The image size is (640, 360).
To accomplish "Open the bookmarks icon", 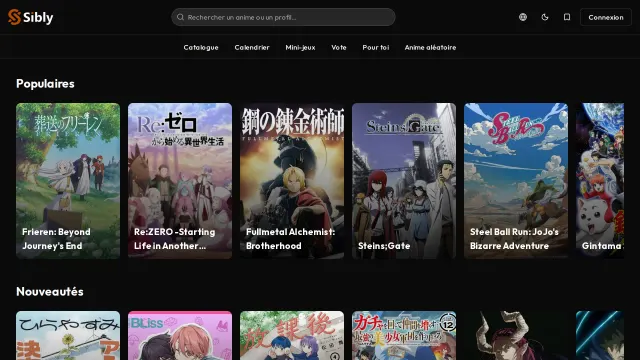I will 567,17.
